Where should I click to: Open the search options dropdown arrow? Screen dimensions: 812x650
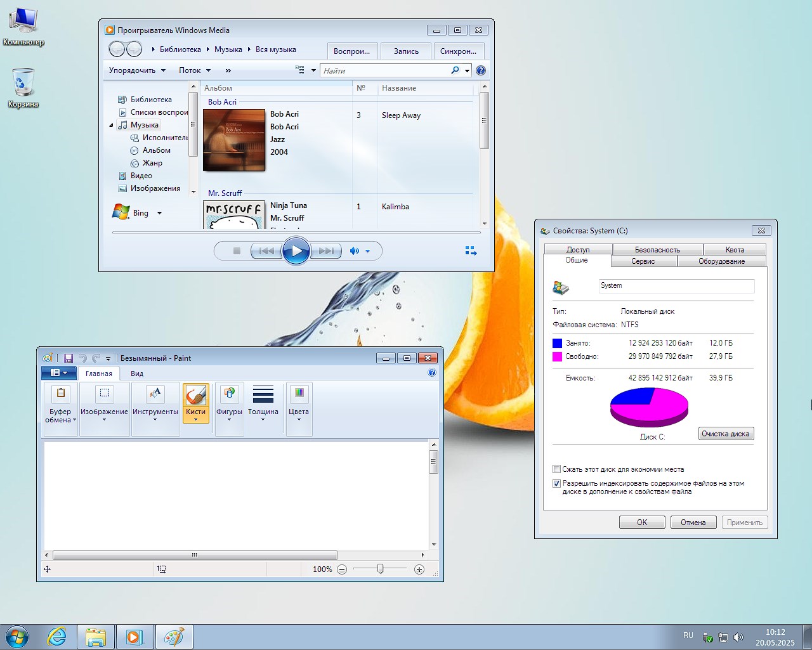(468, 70)
